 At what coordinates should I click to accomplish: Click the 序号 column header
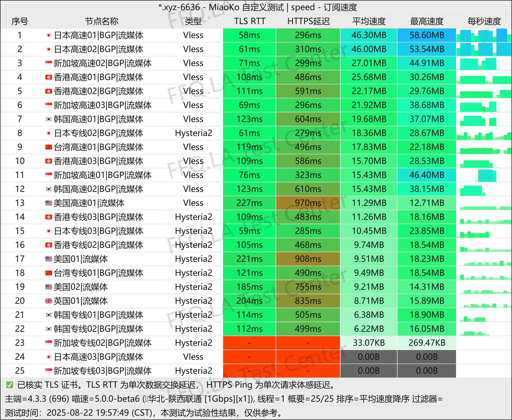pyautogui.click(x=20, y=21)
